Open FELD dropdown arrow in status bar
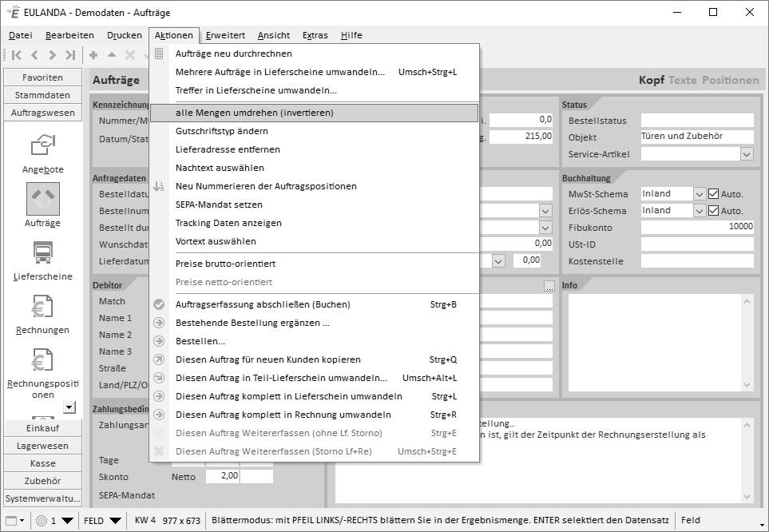 115,521
